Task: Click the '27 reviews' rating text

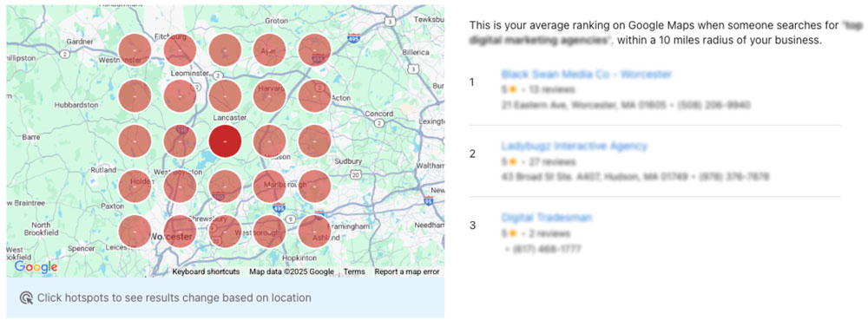Action: pos(552,162)
